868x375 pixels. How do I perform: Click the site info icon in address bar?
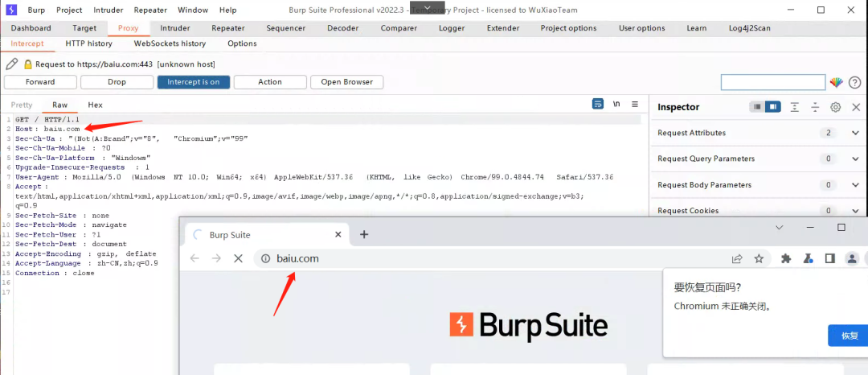[266, 258]
